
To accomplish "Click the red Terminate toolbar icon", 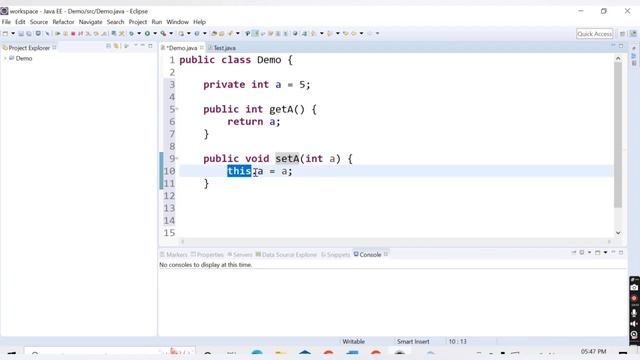I will pyautogui.click(x=73, y=34).
